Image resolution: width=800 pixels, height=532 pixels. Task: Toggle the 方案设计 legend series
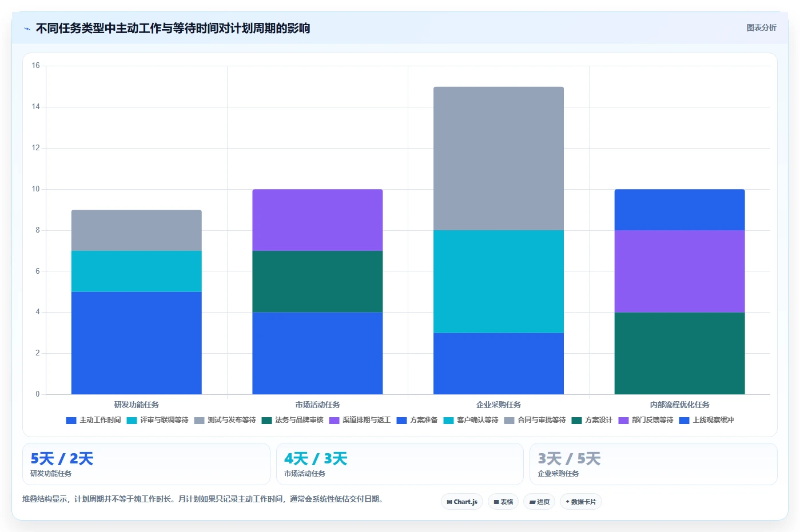(592, 420)
